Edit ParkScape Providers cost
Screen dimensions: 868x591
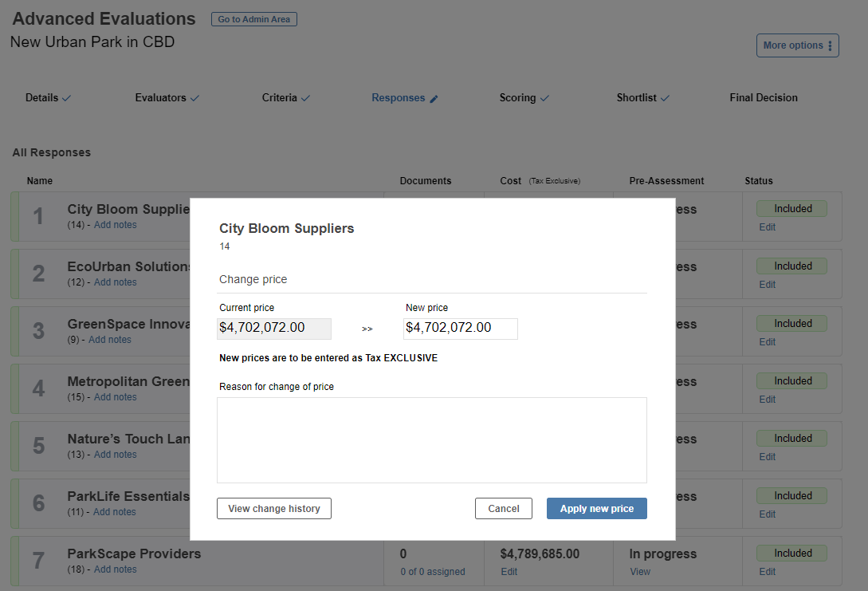click(509, 572)
